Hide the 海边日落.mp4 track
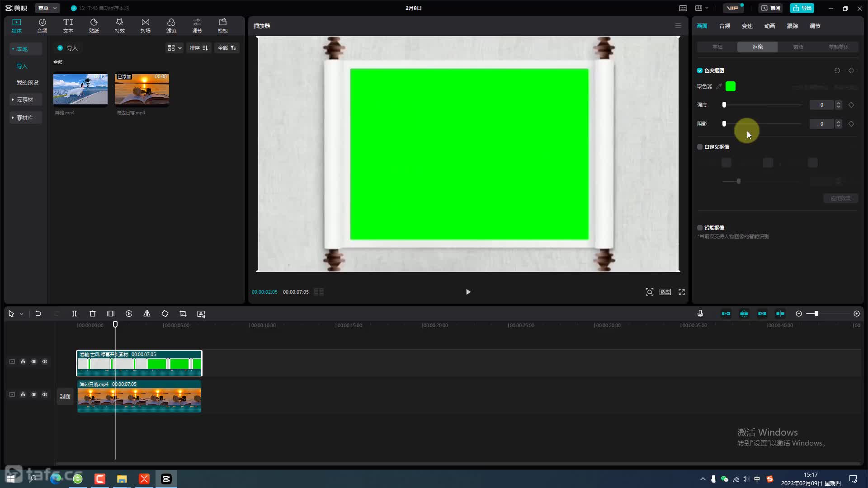 34,394
